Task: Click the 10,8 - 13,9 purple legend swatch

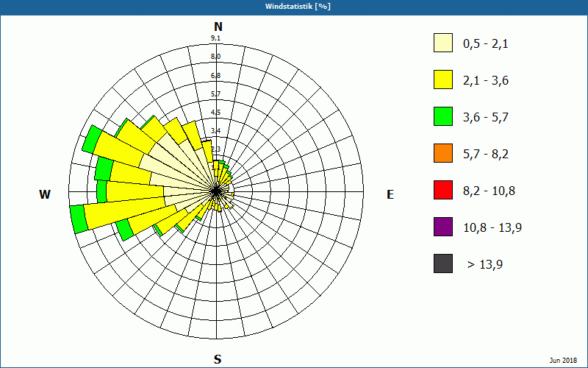Action: [x=443, y=227]
